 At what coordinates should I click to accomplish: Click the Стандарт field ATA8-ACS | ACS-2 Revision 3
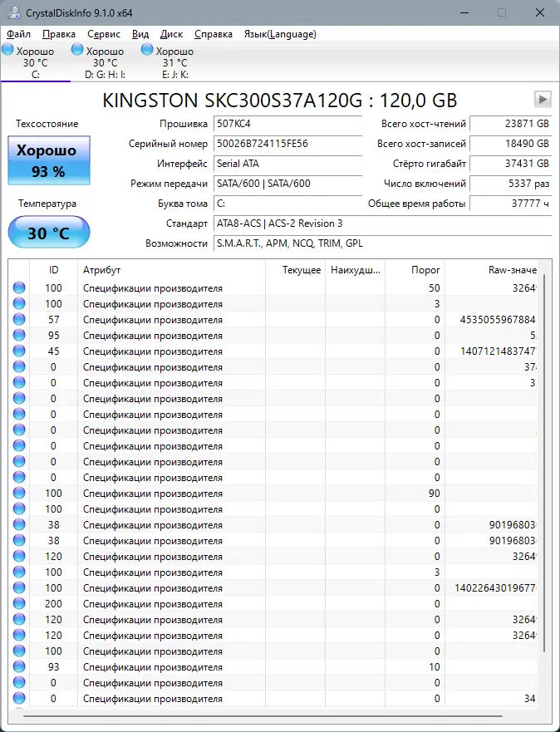(383, 224)
